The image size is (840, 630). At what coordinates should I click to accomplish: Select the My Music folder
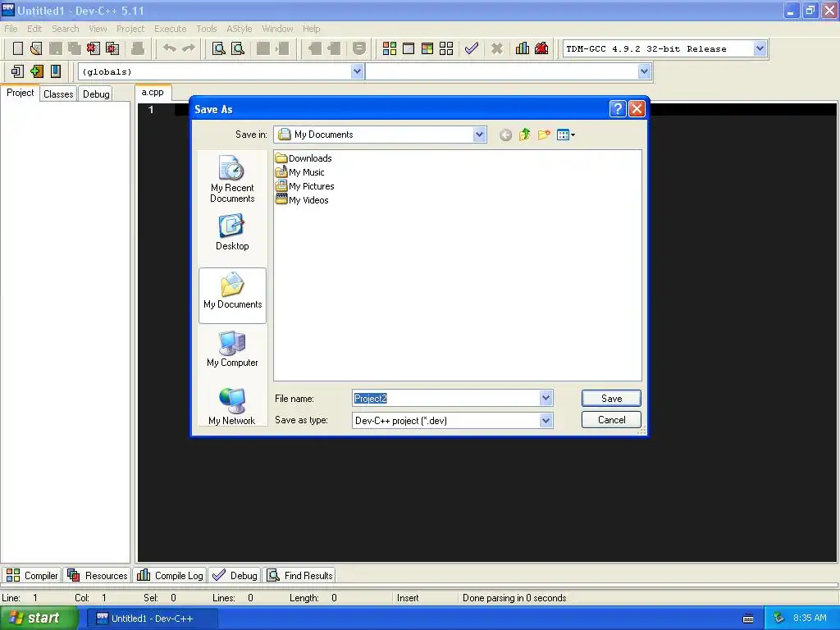pos(299,172)
